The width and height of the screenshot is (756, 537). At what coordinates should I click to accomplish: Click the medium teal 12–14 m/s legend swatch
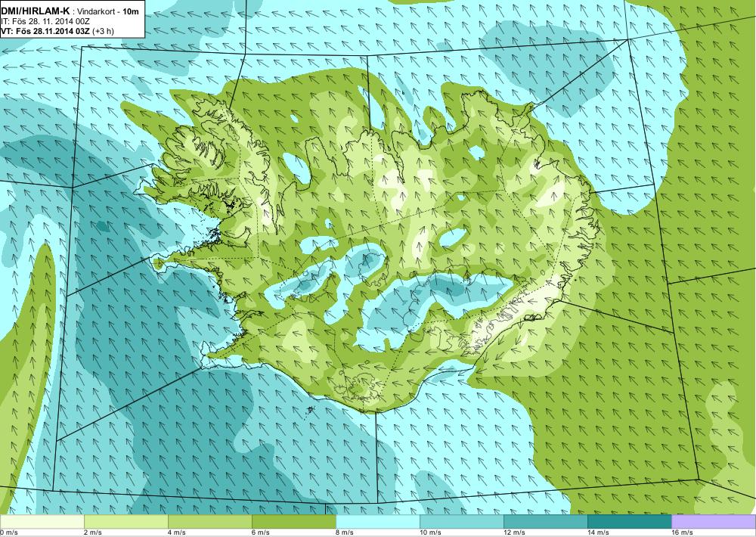545,522
